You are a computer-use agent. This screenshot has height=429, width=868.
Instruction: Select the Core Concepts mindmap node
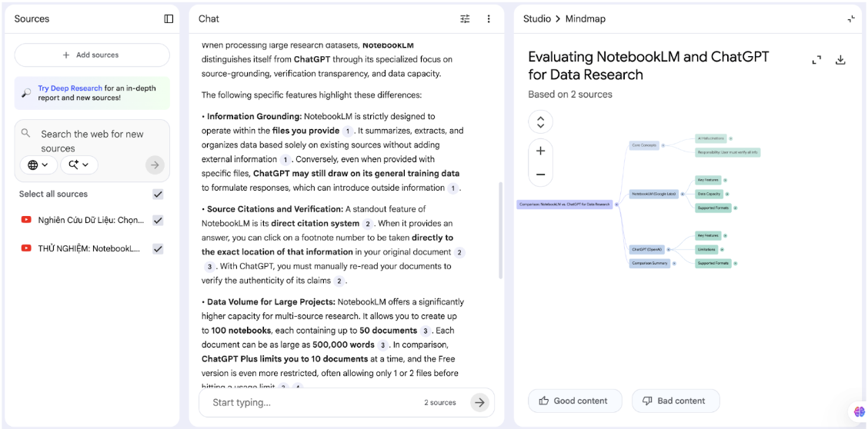pos(643,145)
